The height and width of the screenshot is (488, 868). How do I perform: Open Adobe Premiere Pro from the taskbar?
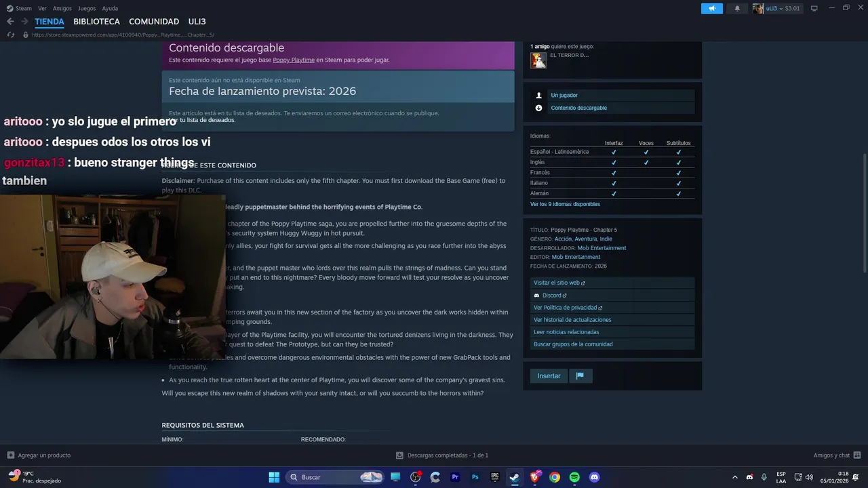455,477
